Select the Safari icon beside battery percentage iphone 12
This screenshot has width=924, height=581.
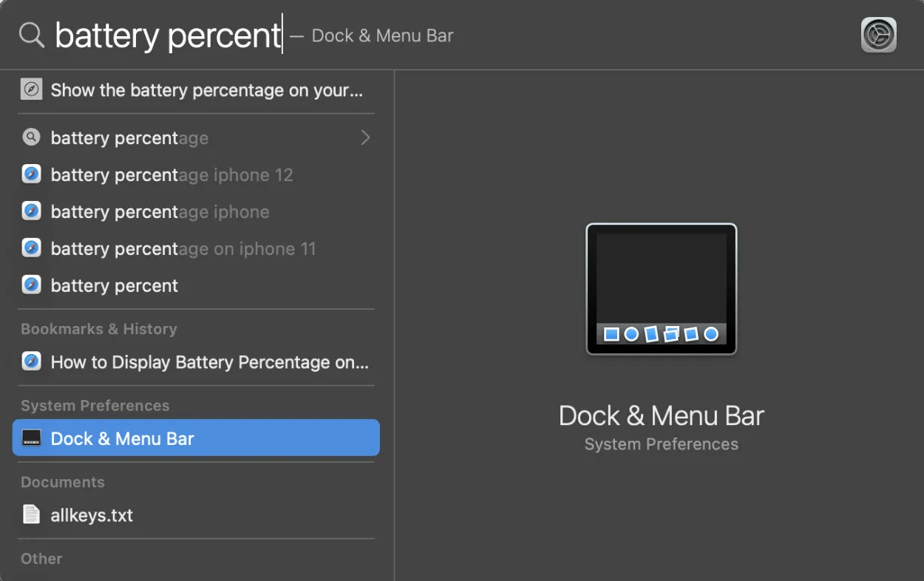[x=31, y=174]
